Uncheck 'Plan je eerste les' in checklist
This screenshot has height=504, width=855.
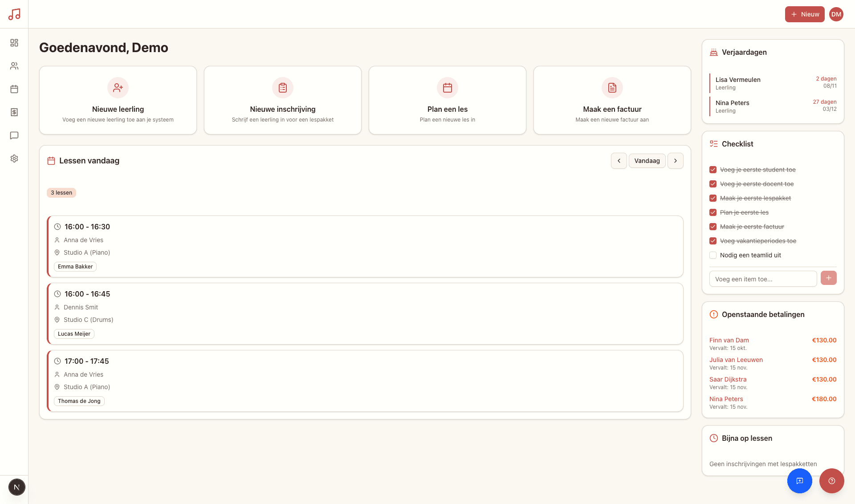point(713,212)
